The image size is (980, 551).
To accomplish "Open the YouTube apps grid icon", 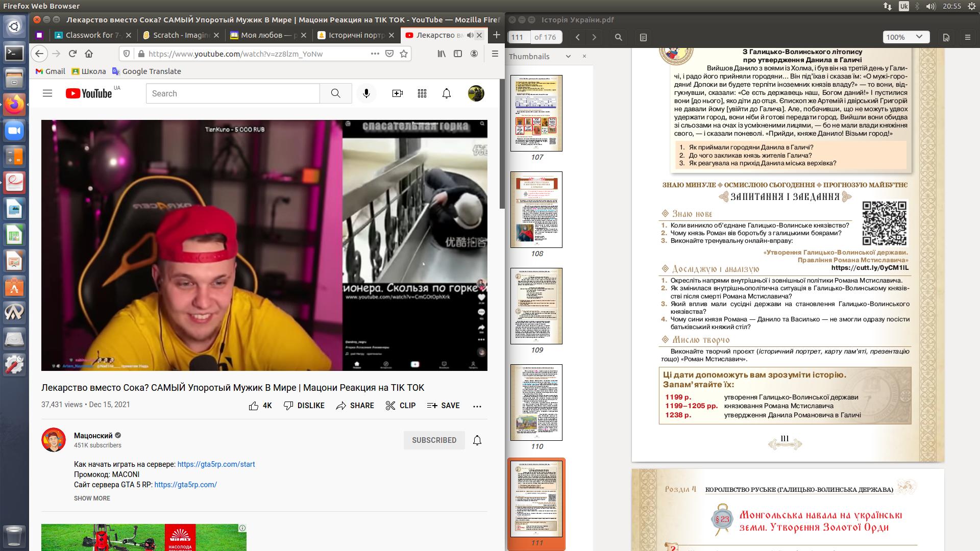I will click(x=422, y=93).
